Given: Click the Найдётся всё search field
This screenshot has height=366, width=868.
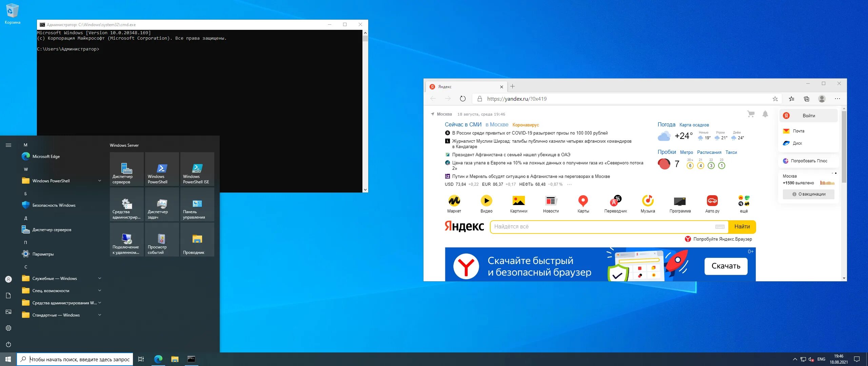Looking at the screenshot, I should (604, 227).
